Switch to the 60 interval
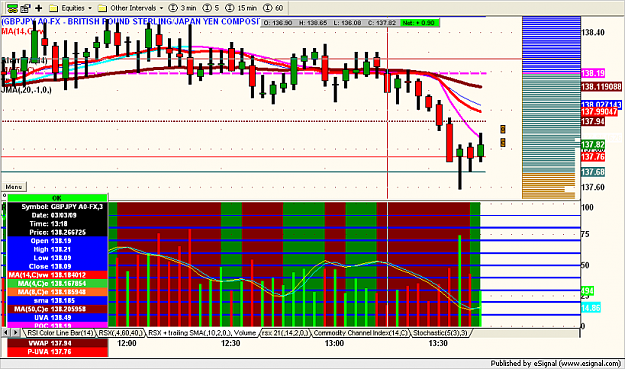Screen dimensions: 625x369 [x=273, y=8]
